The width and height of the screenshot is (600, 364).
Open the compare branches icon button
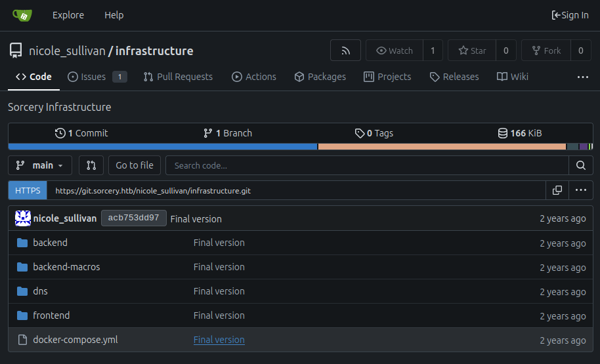pos(91,165)
